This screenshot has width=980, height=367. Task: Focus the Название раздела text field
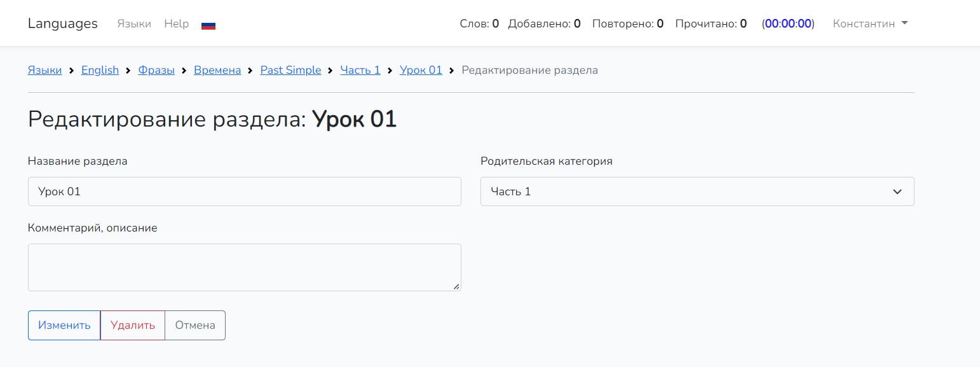(x=244, y=191)
